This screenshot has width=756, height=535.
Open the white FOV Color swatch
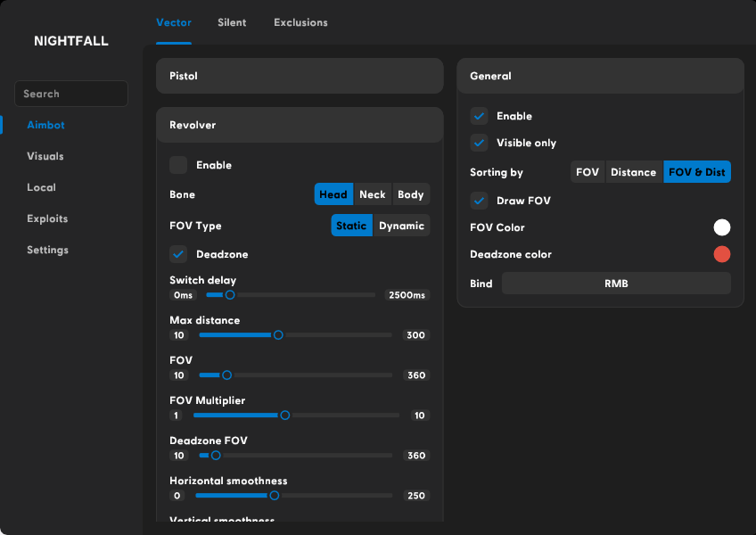pos(722,227)
